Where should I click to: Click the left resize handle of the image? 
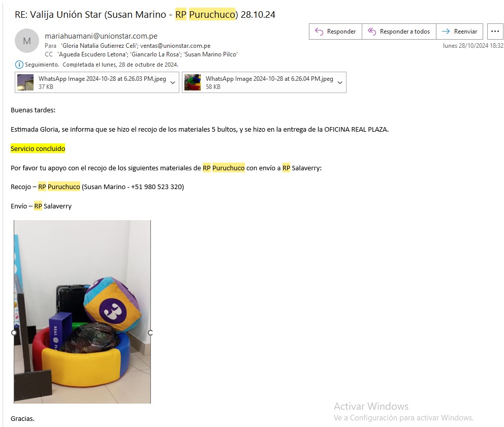tap(14, 333)
